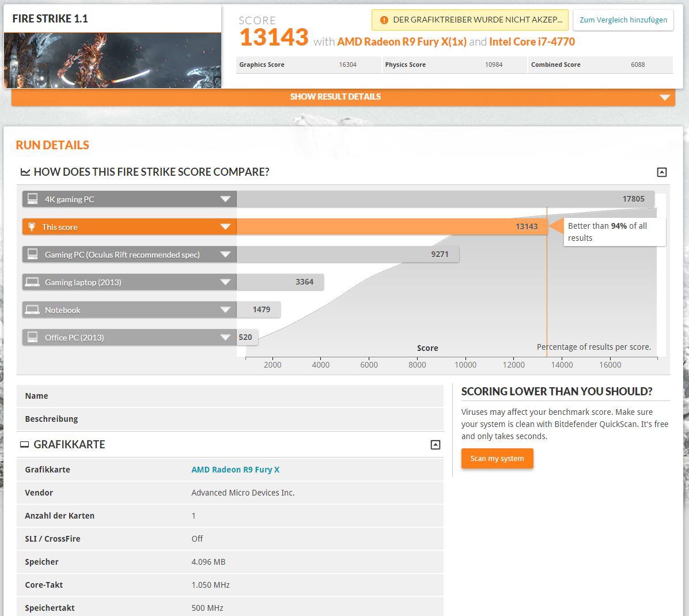
Task: Click the Core-Takt value 1.050 MHz
Action: coord(210,585)
